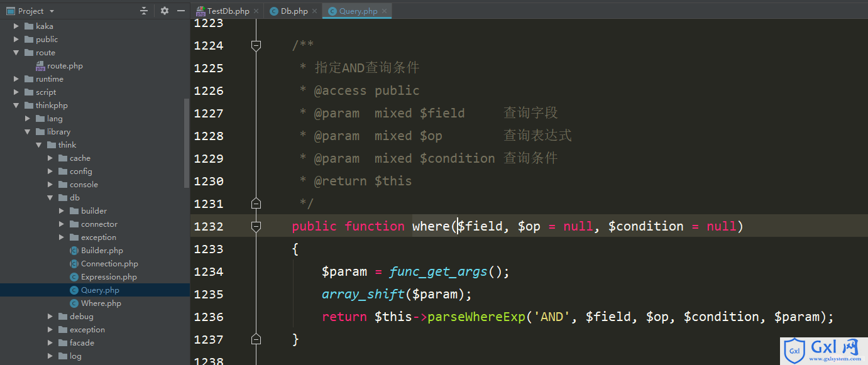Screen dimensions: 868x365
Task: Click the Query.php file icon in tree
Action: (74, 290)
